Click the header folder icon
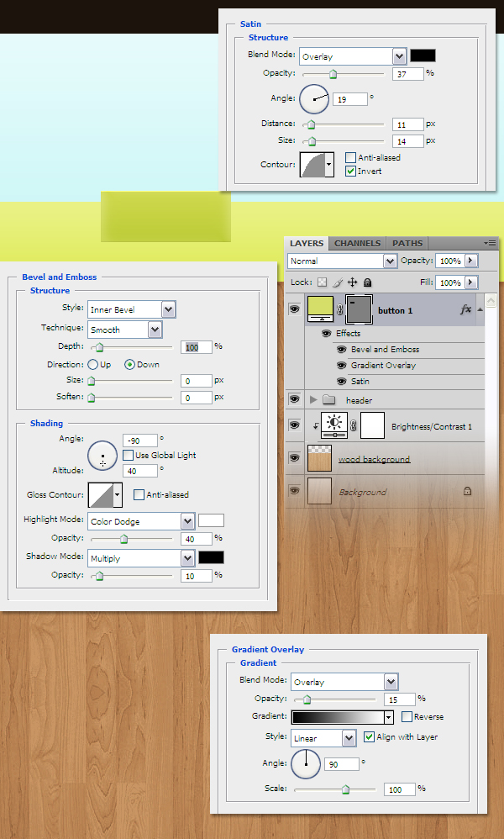The height and width of the screenshot is (839, 504). coord(328,399)
